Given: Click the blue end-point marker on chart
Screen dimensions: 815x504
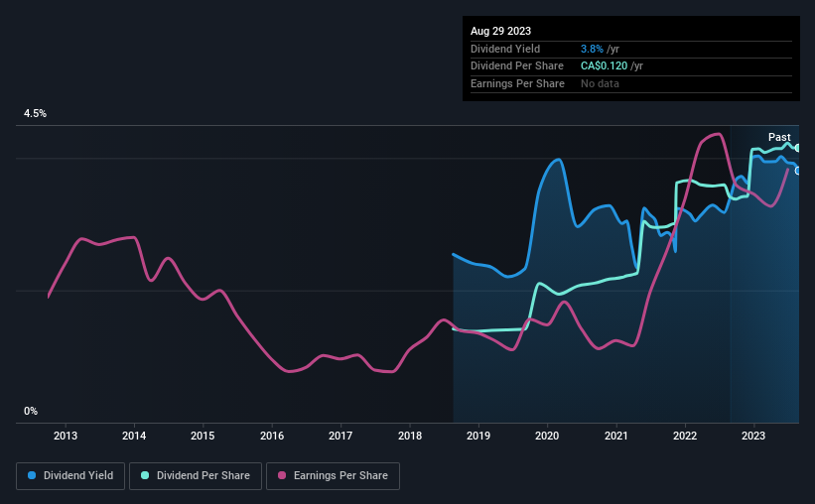Looking at the screenshot, I should (x=797, y=171).
